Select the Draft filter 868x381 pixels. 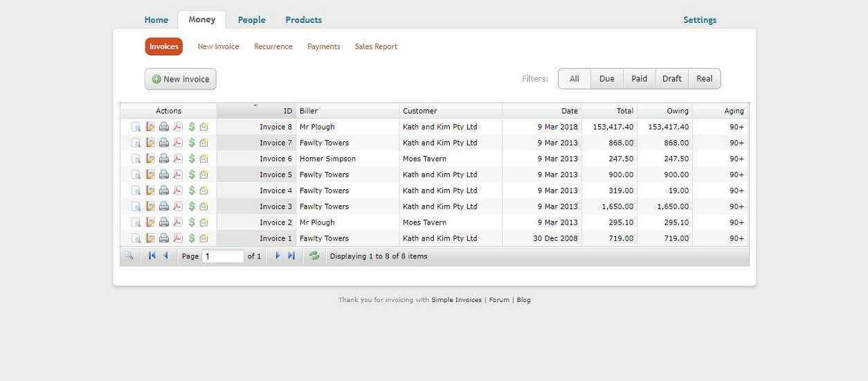click(x=671, y=79)
